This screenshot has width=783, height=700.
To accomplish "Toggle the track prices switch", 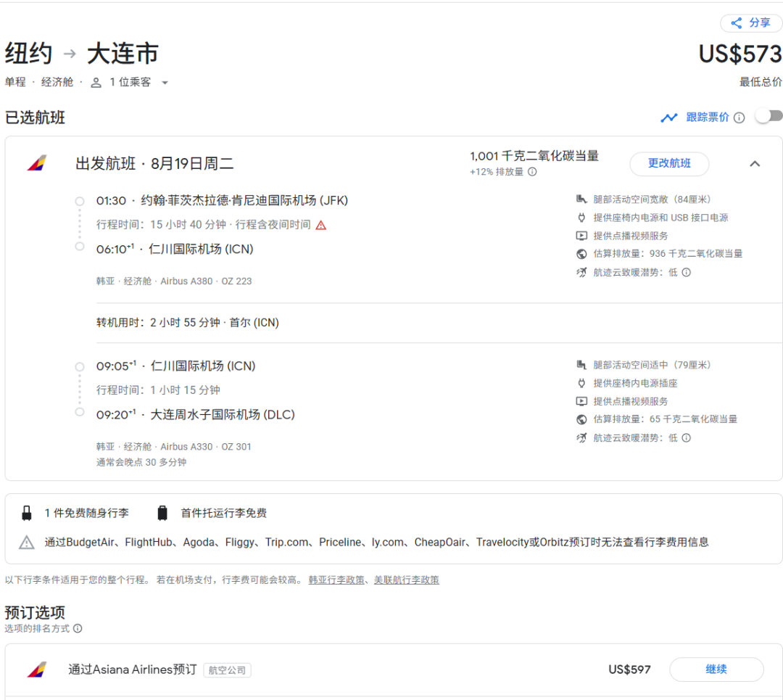I will tap(768, 117).
